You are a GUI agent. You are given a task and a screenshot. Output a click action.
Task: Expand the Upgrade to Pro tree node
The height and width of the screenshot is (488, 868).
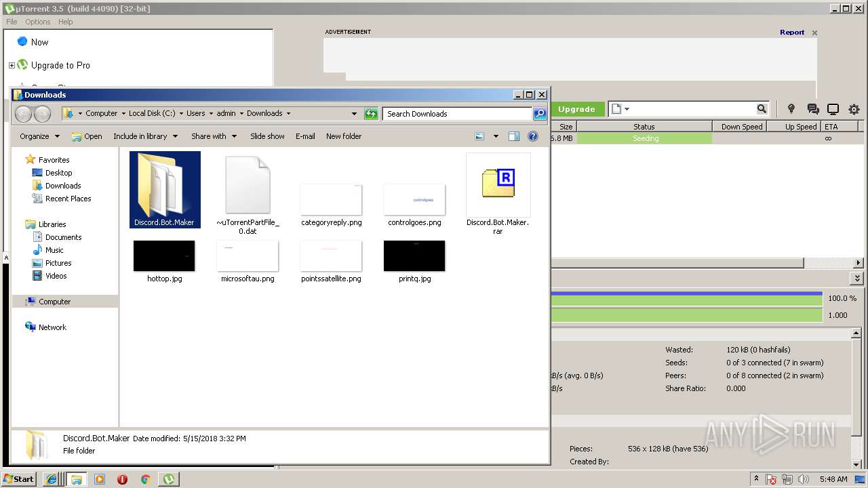(x=12, y=66)
